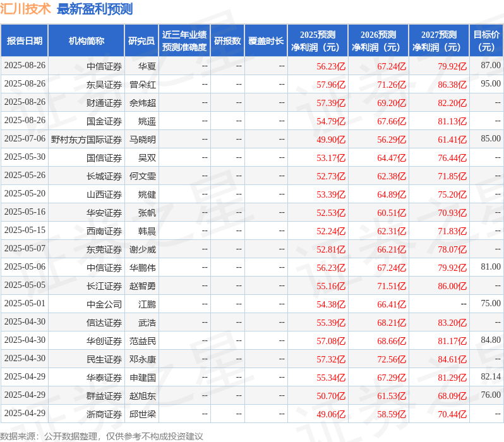The image size is (504, 442).
Task: Select researcher 江鹏
Action: (x=147, y=305)
